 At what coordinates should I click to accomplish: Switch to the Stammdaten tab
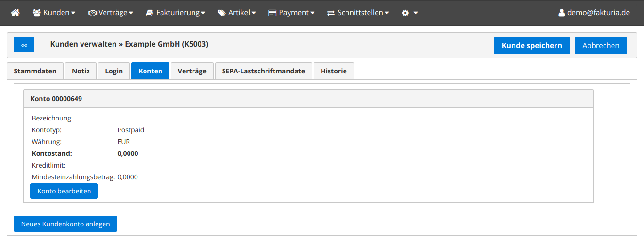point(35,71)
